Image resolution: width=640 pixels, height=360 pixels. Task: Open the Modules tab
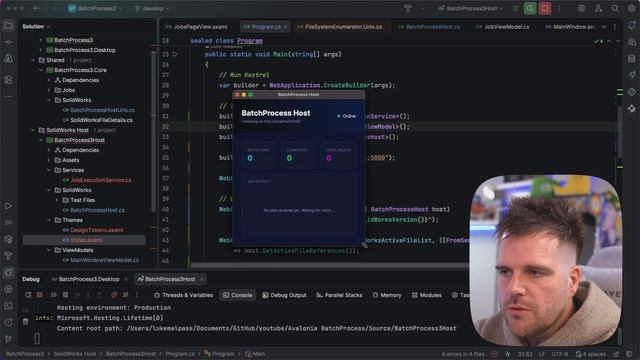427,295
